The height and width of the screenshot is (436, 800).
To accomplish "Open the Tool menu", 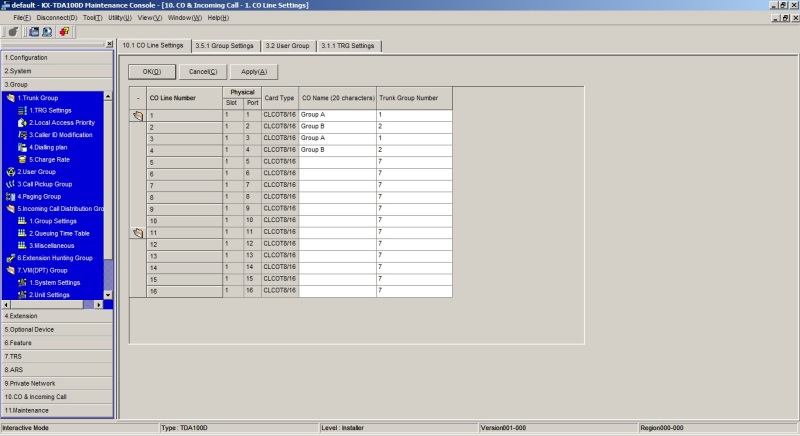I will 92,18.
